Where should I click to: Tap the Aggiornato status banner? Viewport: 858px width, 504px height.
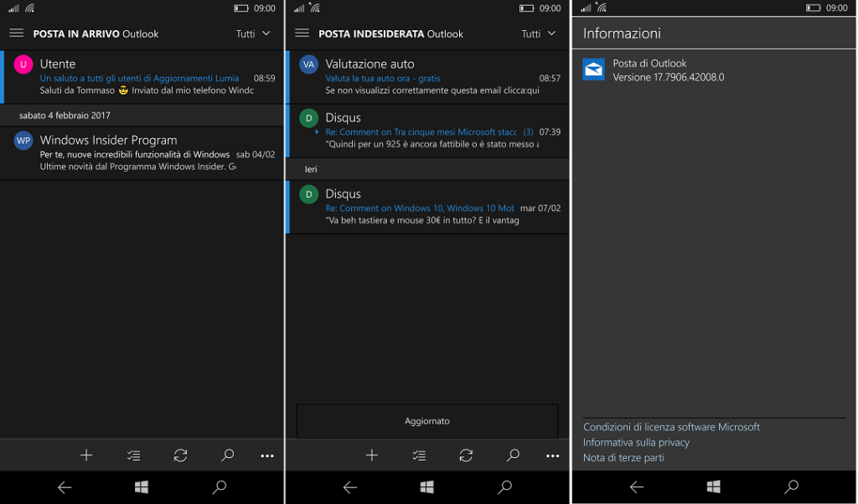[x=427, y=421]
